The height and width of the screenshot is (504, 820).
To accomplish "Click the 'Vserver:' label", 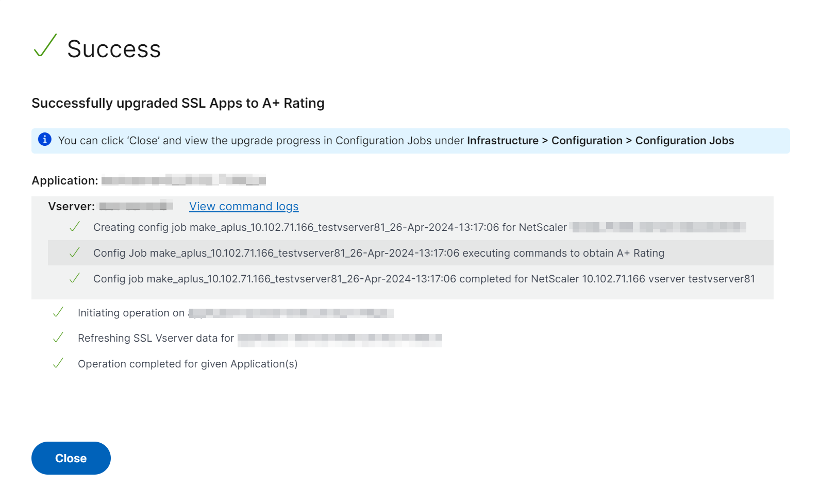I will [x=72, y=206].
